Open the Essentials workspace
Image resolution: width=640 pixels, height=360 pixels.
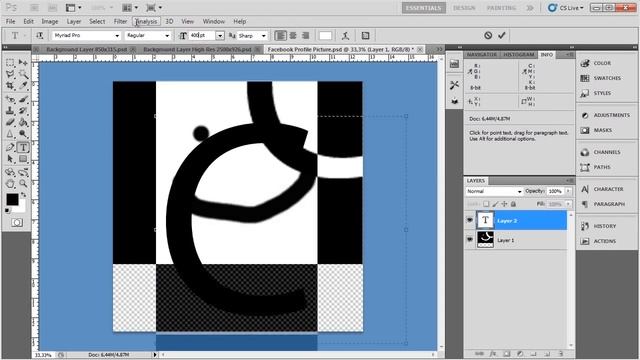(423, 8)
